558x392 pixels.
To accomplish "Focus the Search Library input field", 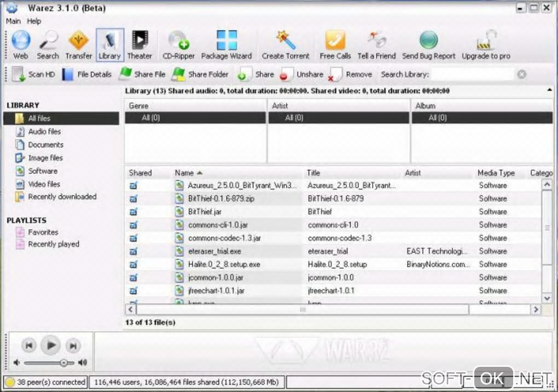I will [472, 74].
